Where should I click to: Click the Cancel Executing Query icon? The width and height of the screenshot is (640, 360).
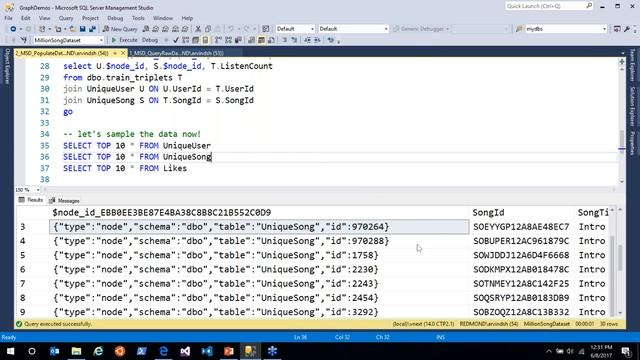(166, 40)
